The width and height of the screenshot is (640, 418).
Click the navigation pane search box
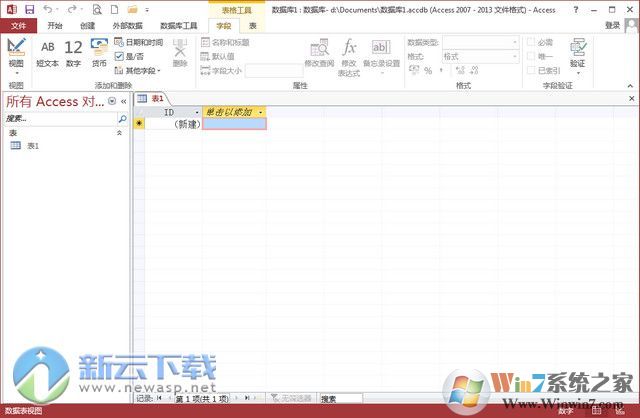(x=60, y=119)
